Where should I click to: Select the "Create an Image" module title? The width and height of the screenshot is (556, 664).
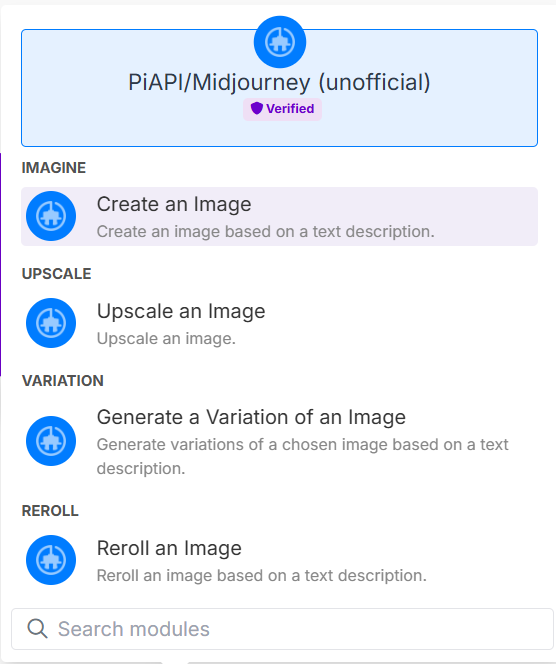pos(174,204)
